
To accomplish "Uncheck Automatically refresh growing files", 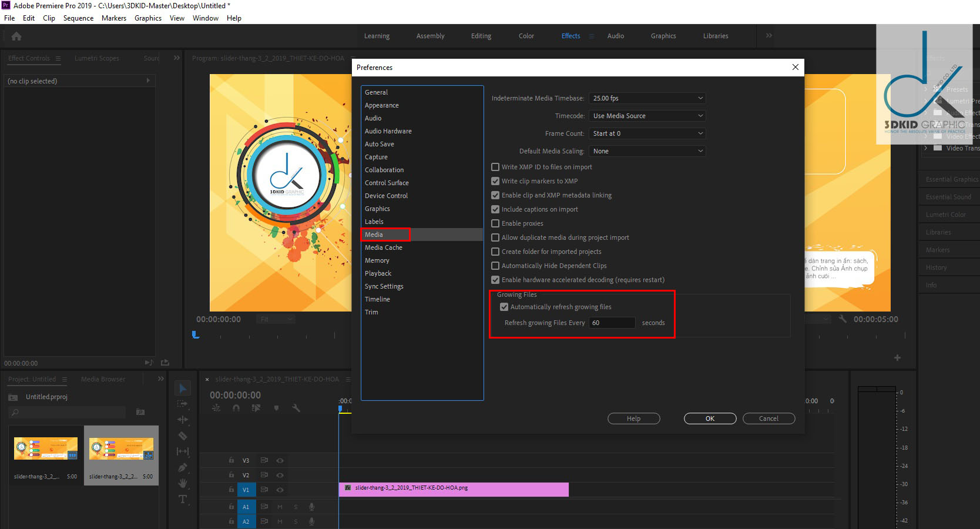I will click(x=504, y=307).
